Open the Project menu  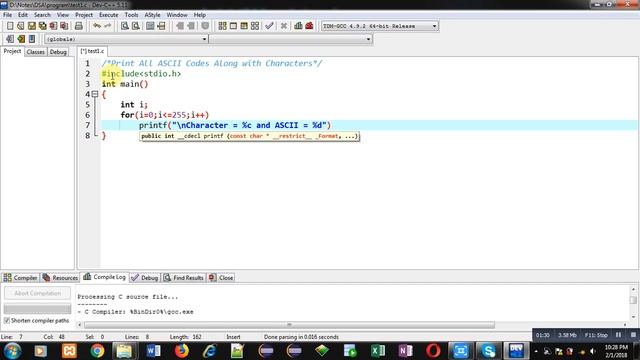coord(84,15)
